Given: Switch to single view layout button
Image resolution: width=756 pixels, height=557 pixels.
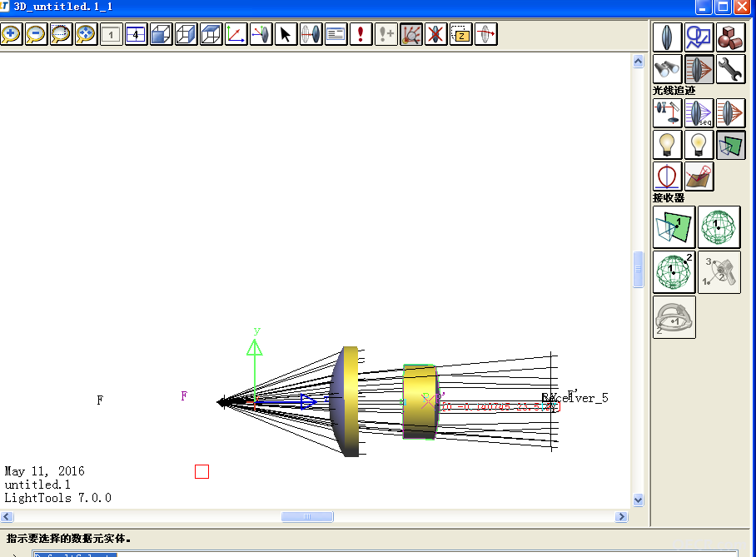Looking at the screenshot, I should [111, 34].
